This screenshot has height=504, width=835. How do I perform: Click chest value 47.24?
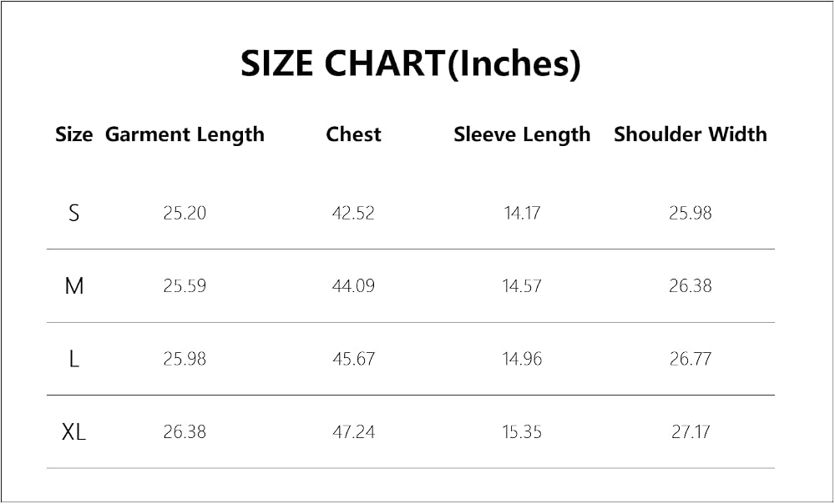(353, 432)
